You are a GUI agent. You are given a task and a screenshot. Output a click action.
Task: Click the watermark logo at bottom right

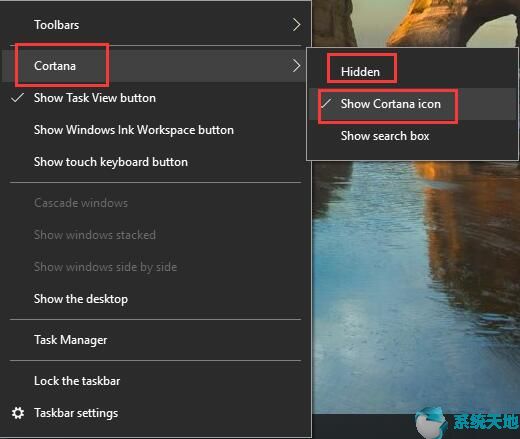467,423
